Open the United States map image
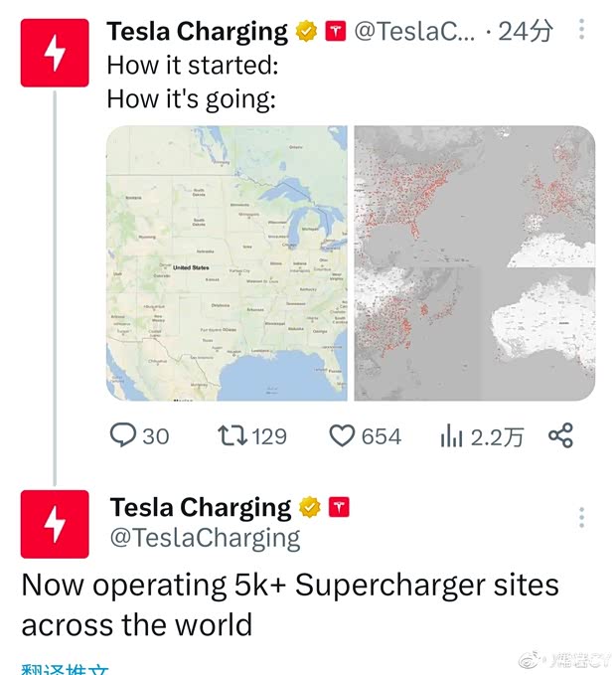 [x=227, y=263]
